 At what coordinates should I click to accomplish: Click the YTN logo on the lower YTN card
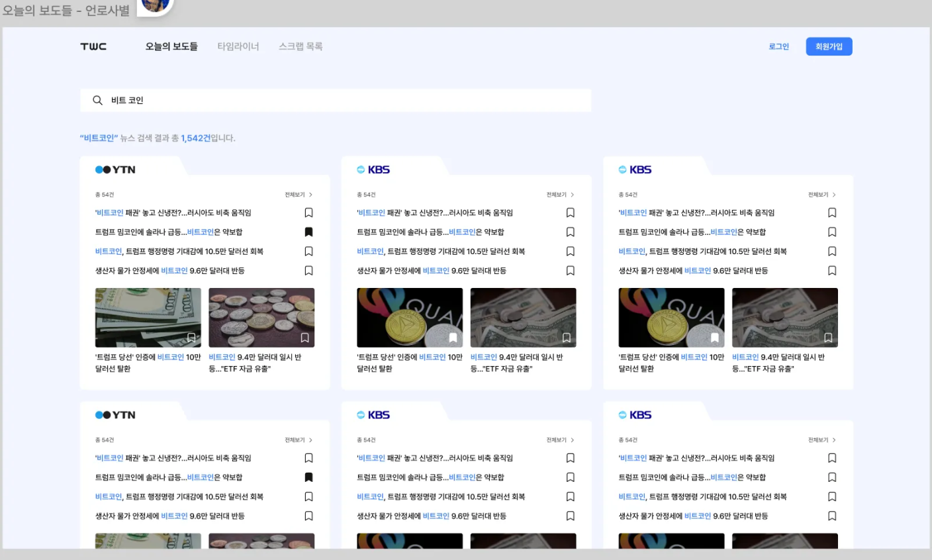115,415
